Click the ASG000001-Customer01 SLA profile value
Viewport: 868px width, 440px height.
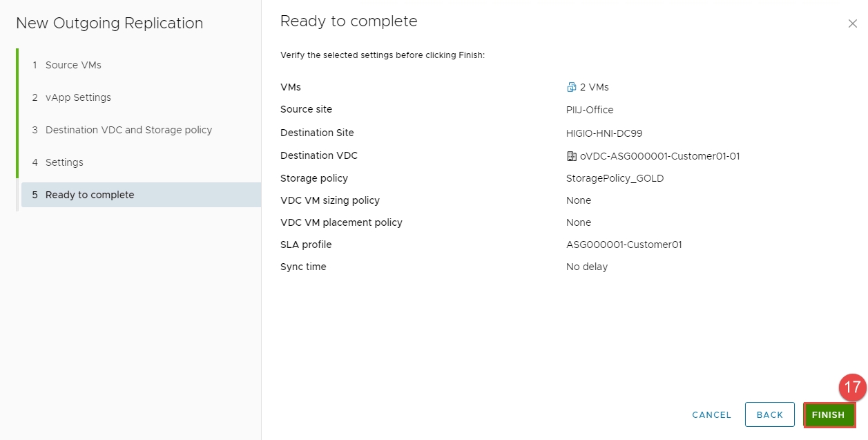coord(624,245)
